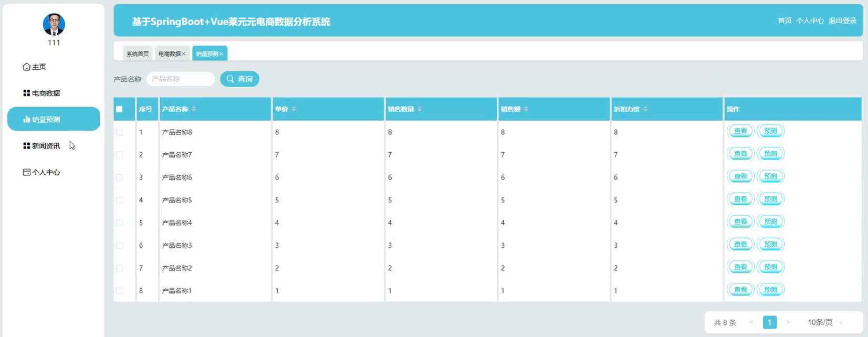868x337 pixels.
Task: Sort by the 销售额 column arrows
Action: coord(526,109)
